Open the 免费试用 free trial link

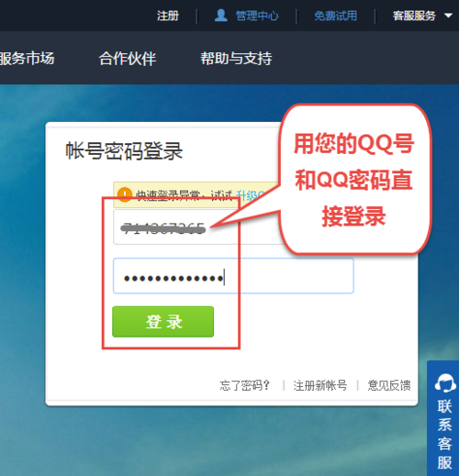(x=335, y=16)
